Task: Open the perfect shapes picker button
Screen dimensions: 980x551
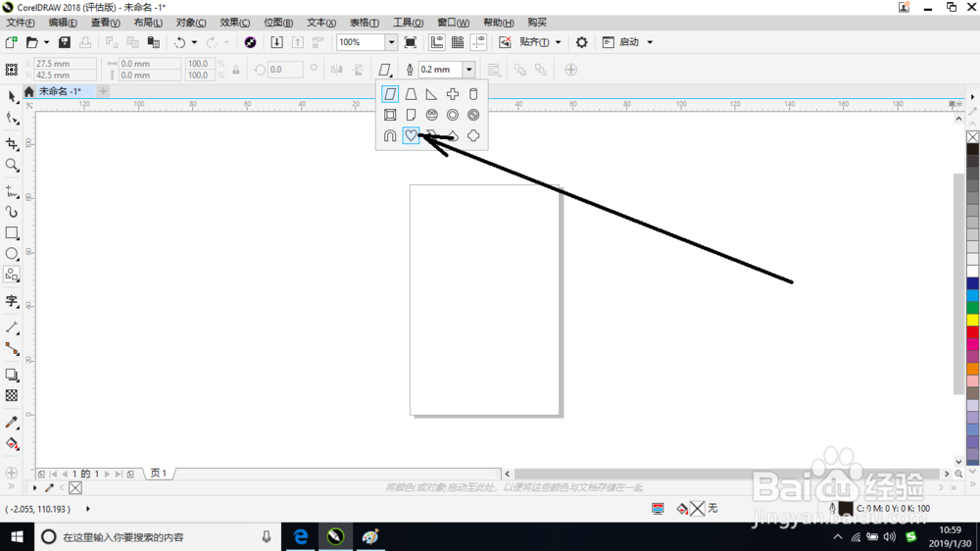Action: coord(385,70)
